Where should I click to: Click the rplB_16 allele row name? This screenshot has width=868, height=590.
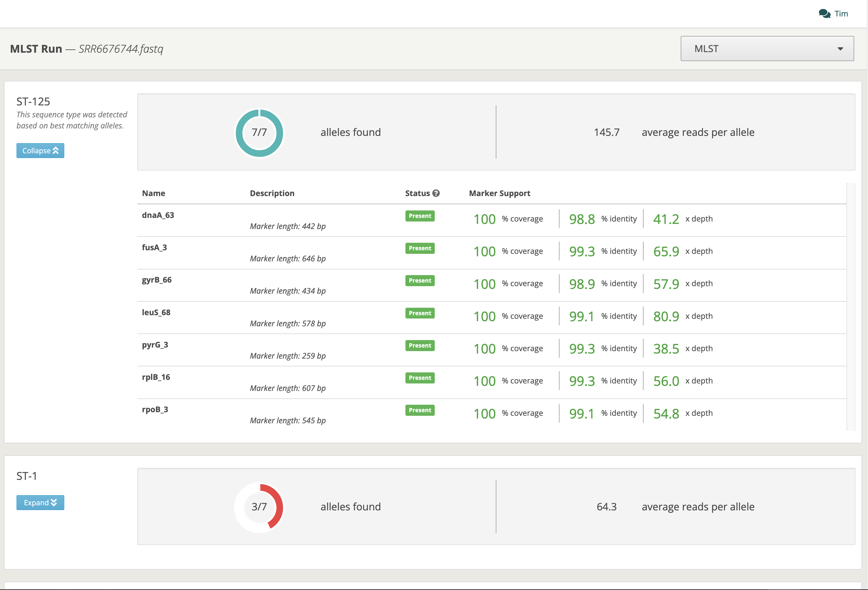(156, 377)
